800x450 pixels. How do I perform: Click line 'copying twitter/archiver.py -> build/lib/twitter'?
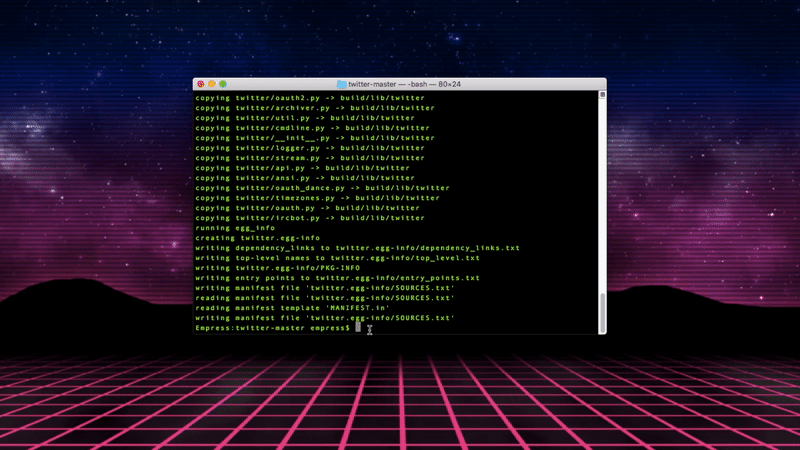(x=315, y=108)
